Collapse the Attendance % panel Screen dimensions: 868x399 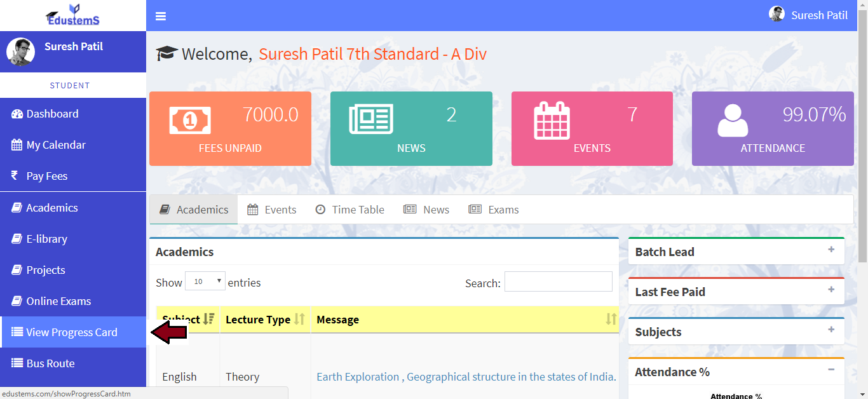tap(831, 370)
